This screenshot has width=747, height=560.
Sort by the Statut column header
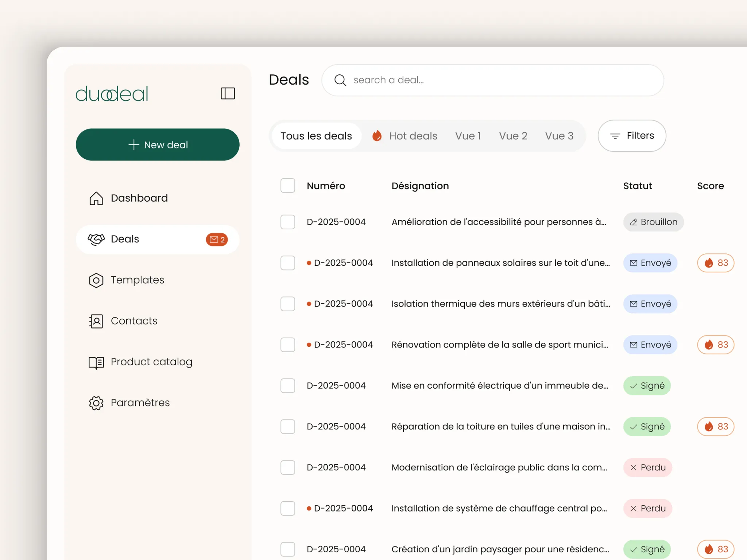pyautogui.click(x=638, y=186)
